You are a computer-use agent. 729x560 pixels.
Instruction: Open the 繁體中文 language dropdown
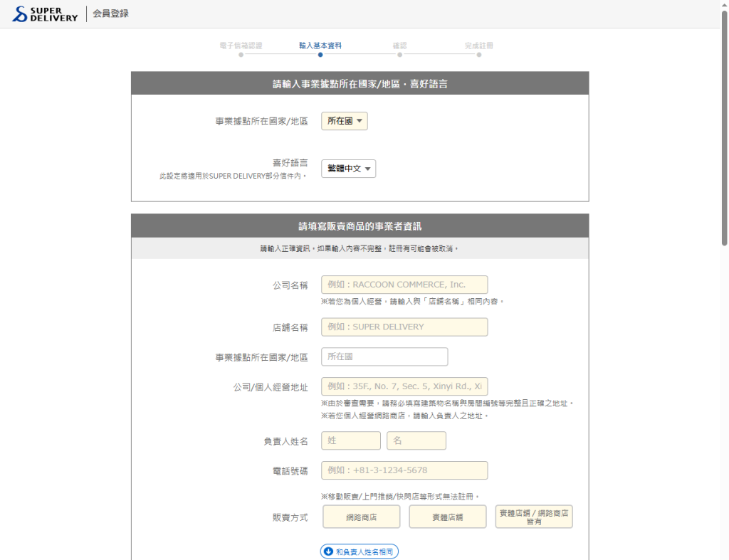pos(348,169)
